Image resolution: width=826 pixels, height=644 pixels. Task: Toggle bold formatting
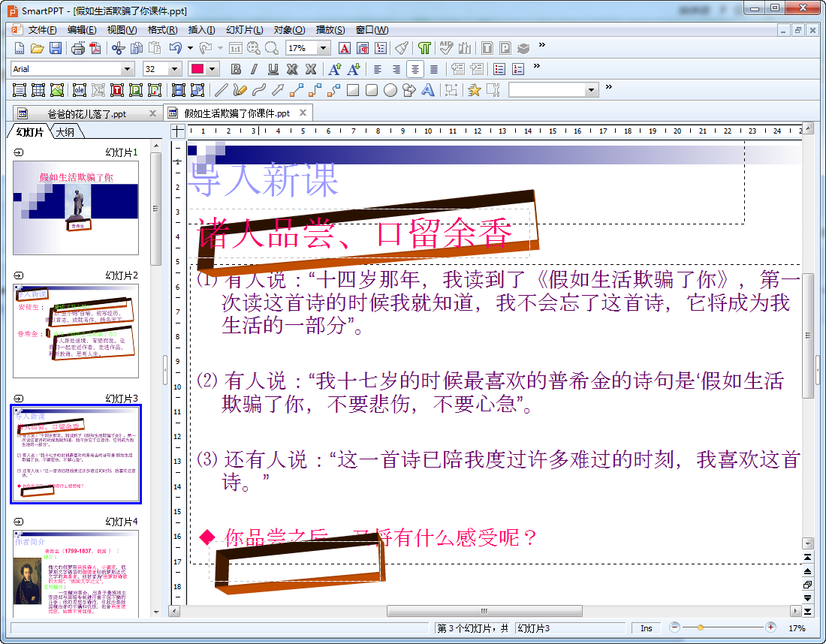(x=236, y=69)
